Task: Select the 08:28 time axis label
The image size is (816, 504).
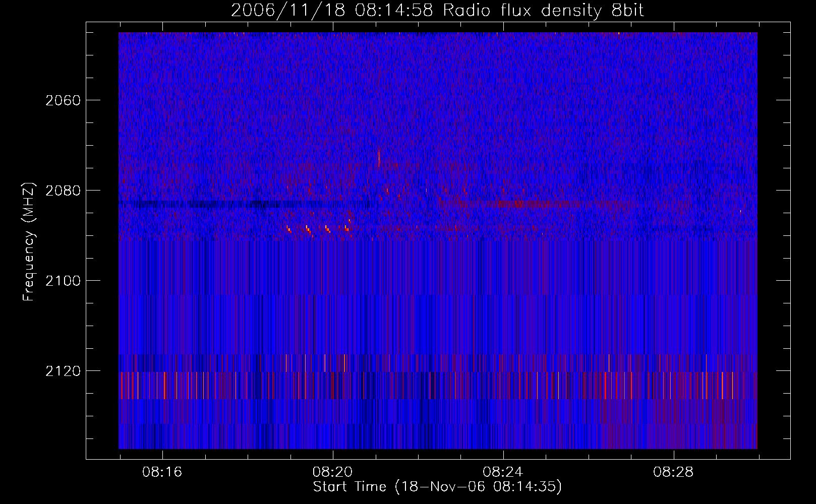Action: coord(673,472)
